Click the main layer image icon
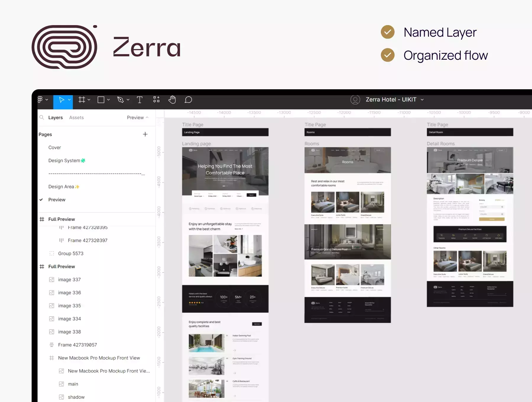 click(x=61, y=384)
